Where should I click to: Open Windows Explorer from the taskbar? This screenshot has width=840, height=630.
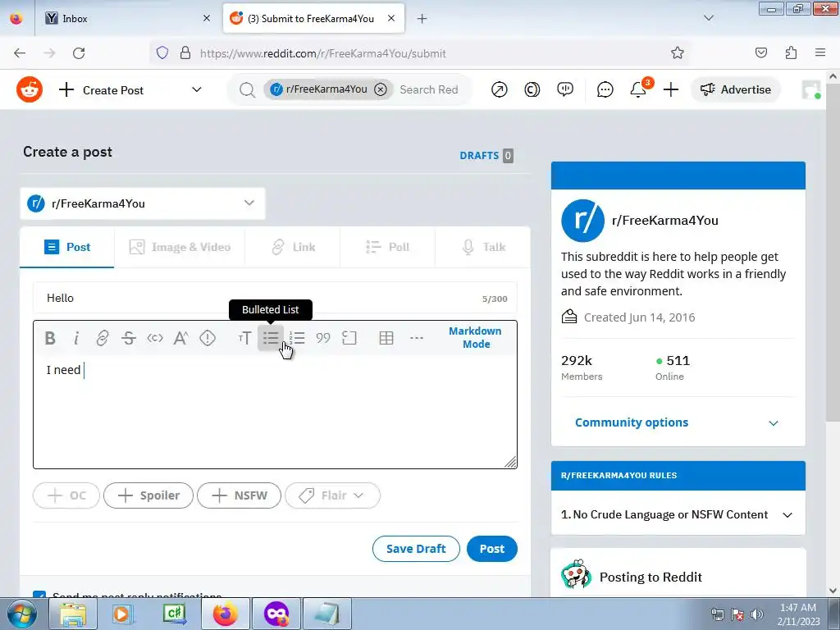click(x=73, y=614)
